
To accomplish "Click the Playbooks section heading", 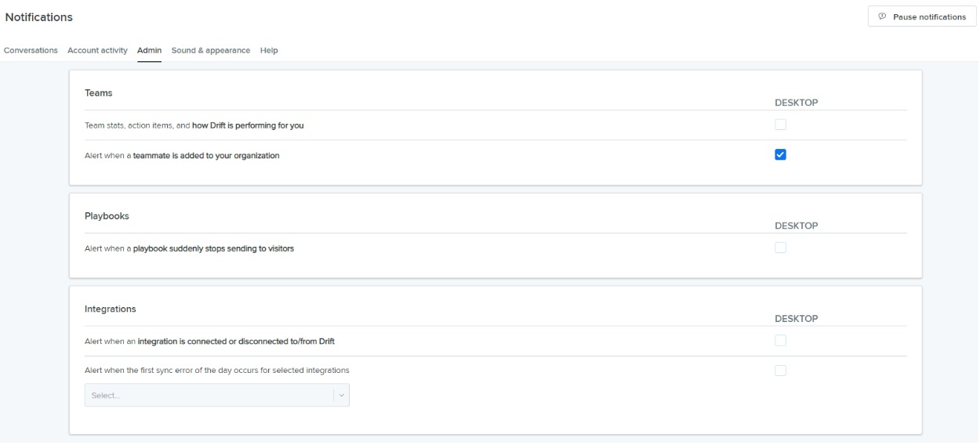I will tap(107, 216).
